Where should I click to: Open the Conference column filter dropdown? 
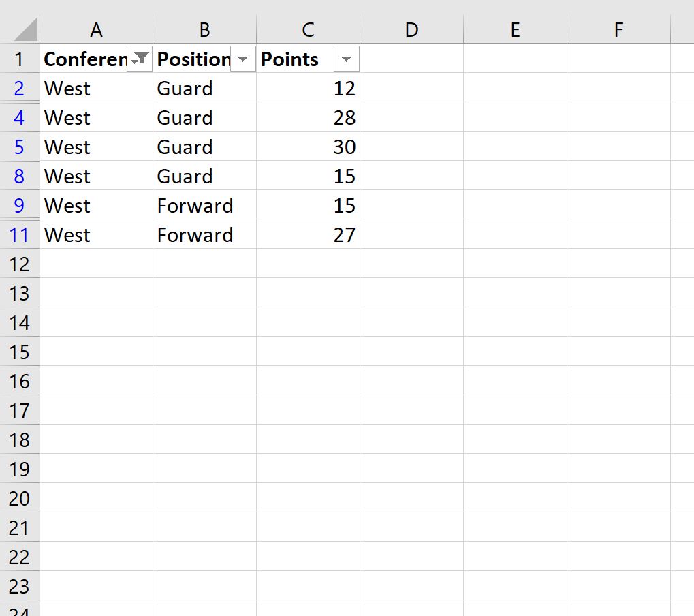(140, 60)
